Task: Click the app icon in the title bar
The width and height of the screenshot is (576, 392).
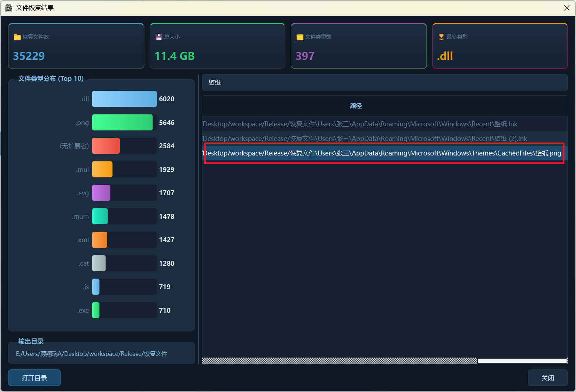Action: [8, 8]
